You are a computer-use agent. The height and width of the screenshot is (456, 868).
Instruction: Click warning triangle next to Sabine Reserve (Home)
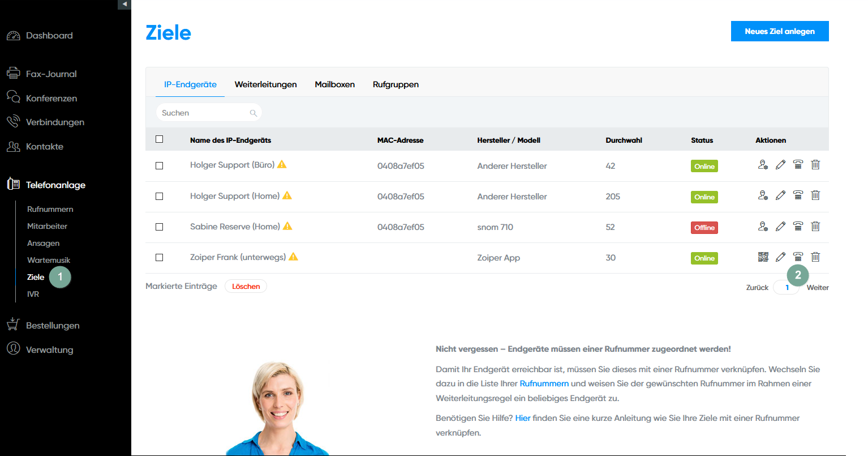click(x=287, y=226)
